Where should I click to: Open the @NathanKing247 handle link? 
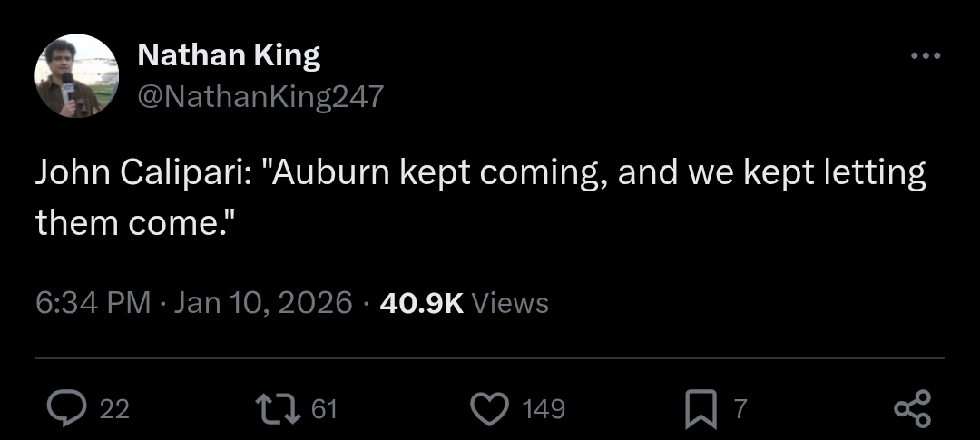(260, 95)
